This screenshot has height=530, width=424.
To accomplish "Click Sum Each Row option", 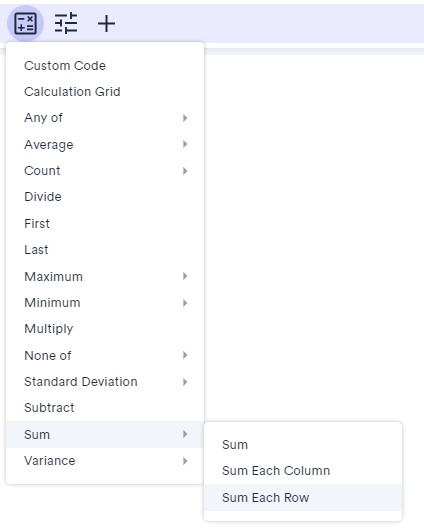I will (x=303, y=498).
